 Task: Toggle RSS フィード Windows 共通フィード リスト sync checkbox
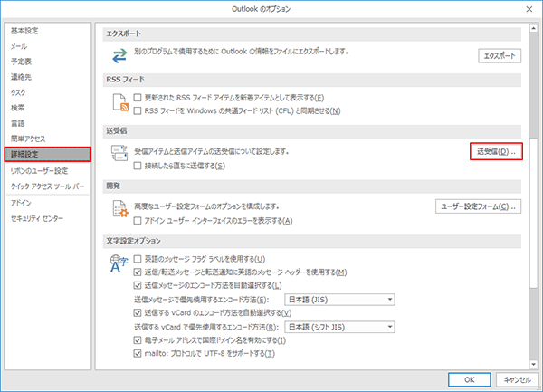pyautogui.click(x=138, y=110)
